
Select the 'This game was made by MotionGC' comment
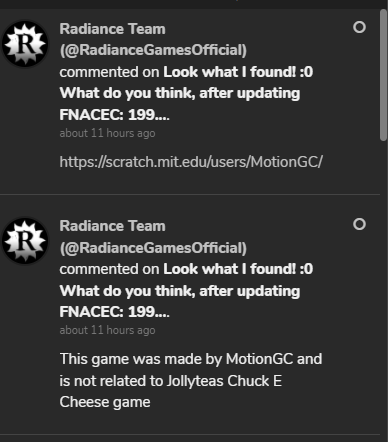(x=191, y=380)
